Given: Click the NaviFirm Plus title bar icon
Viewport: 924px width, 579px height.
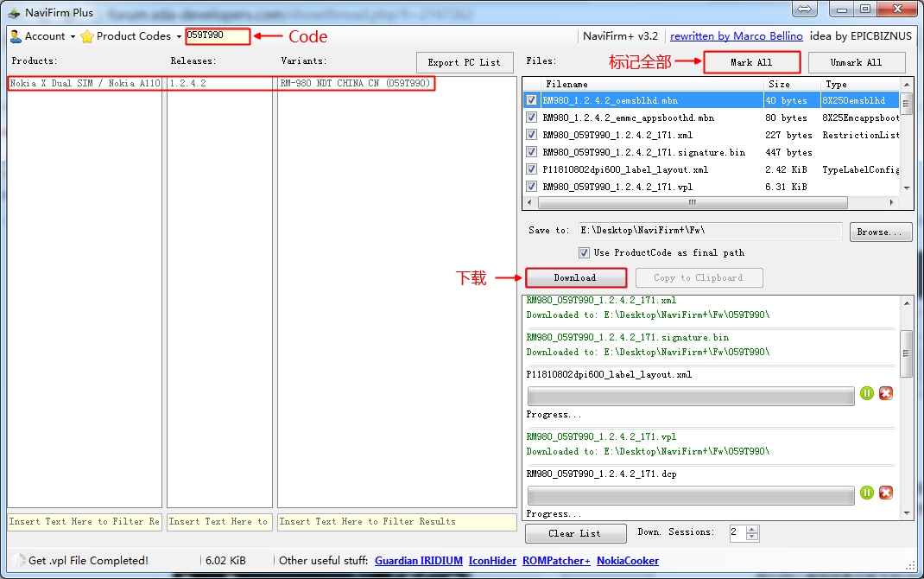Looking at the screenshot, I should coord(14,12).
